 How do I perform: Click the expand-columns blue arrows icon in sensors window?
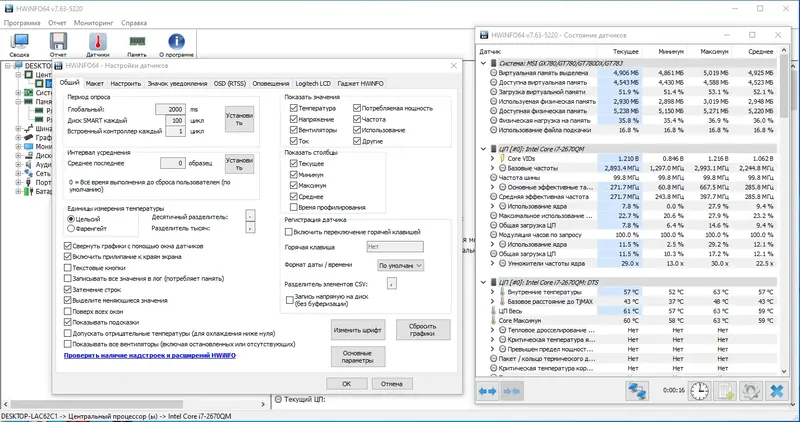point(487,391)
